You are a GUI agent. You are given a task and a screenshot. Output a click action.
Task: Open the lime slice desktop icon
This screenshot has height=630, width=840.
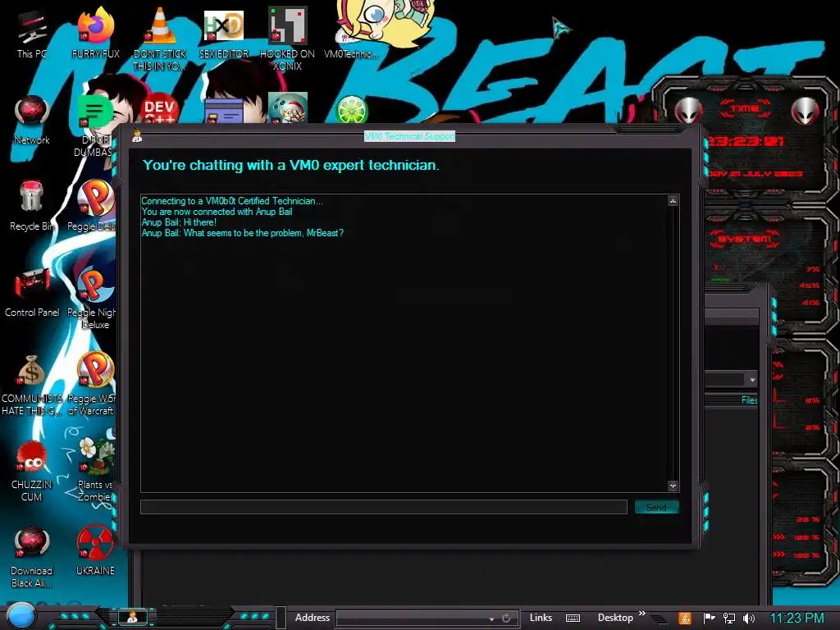click(x=351, y=109)
